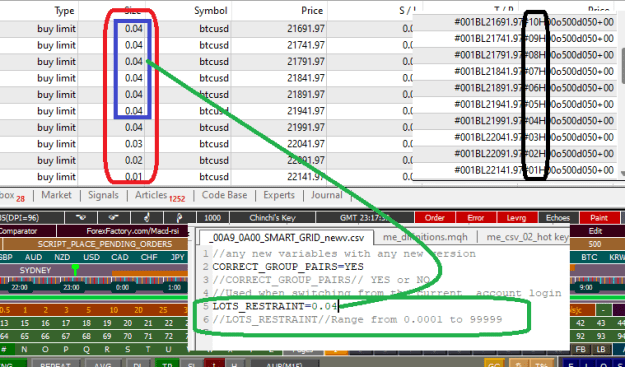The height and width of the screenshot is (367, 625).
Task: Click the FB button
Action: pos(581,349)
